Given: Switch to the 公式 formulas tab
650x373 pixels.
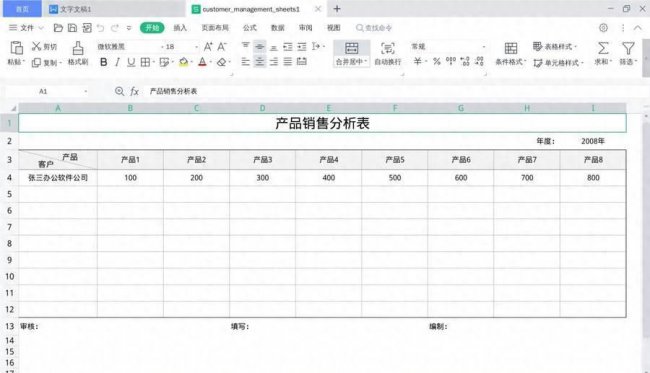Looking at the screenshot, I should click(x=250, y=28).
